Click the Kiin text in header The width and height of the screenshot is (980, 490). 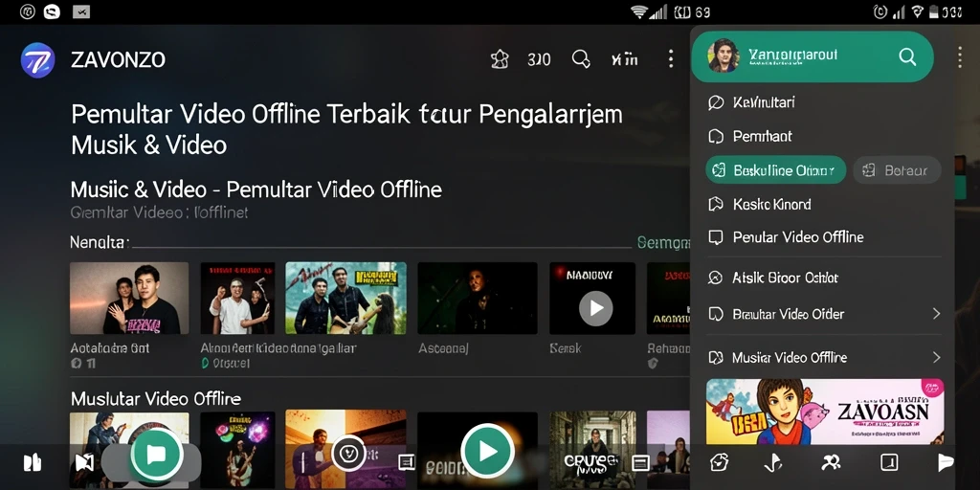pos(624,60)
